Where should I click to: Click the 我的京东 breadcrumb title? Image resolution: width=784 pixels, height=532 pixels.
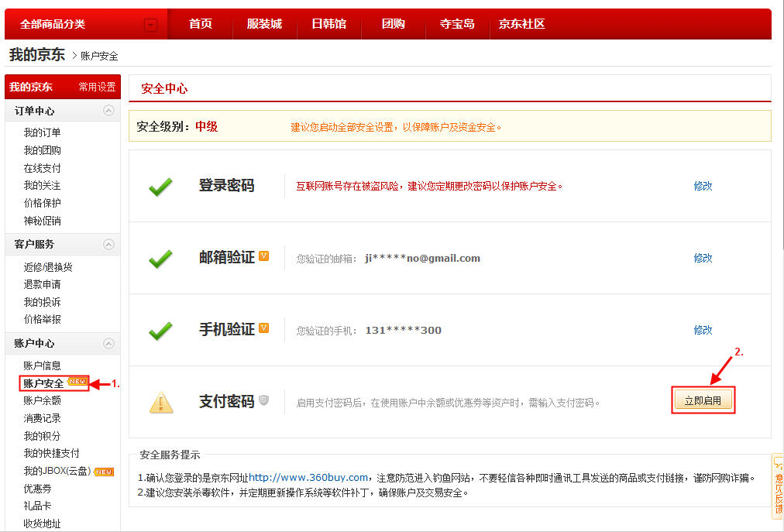(x=37, y=54)
